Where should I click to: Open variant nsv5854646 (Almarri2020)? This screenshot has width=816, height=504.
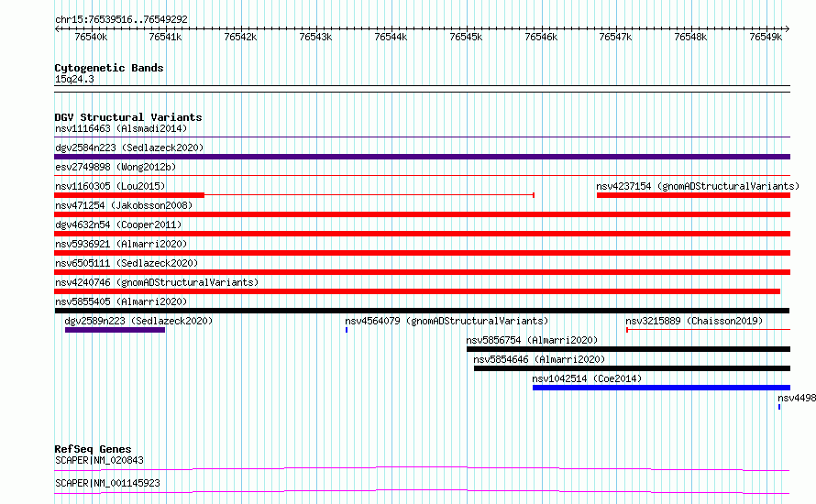539,359
